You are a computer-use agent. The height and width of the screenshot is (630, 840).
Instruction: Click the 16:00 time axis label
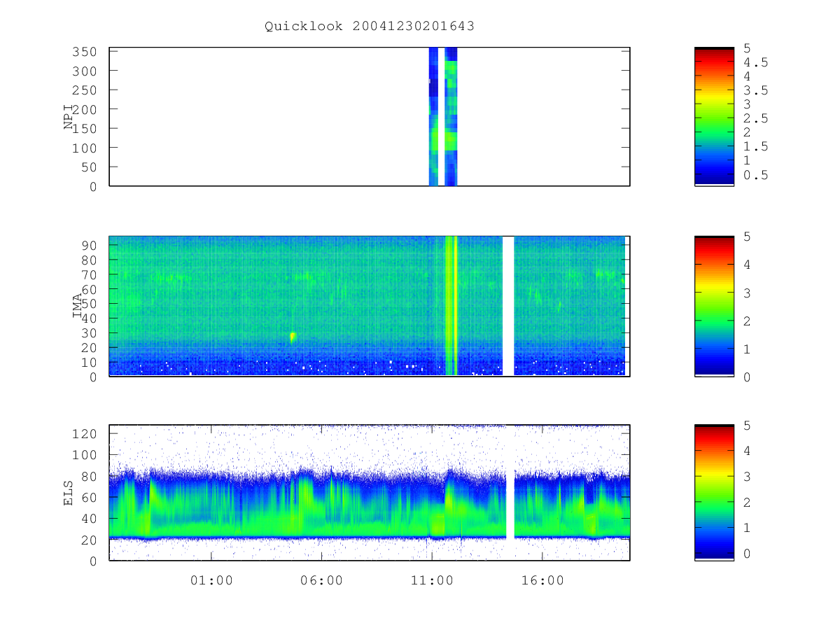[x=542, y=580]
